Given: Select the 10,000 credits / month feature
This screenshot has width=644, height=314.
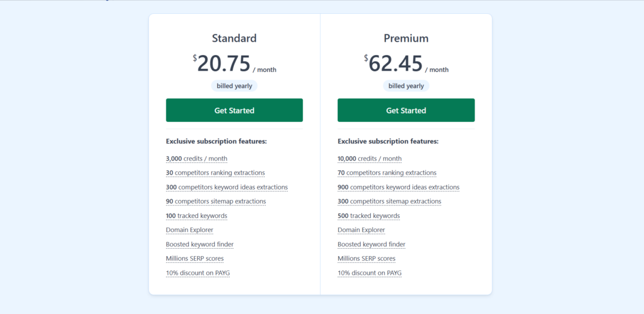Looking at the screenshot, I should click(370, 158).
